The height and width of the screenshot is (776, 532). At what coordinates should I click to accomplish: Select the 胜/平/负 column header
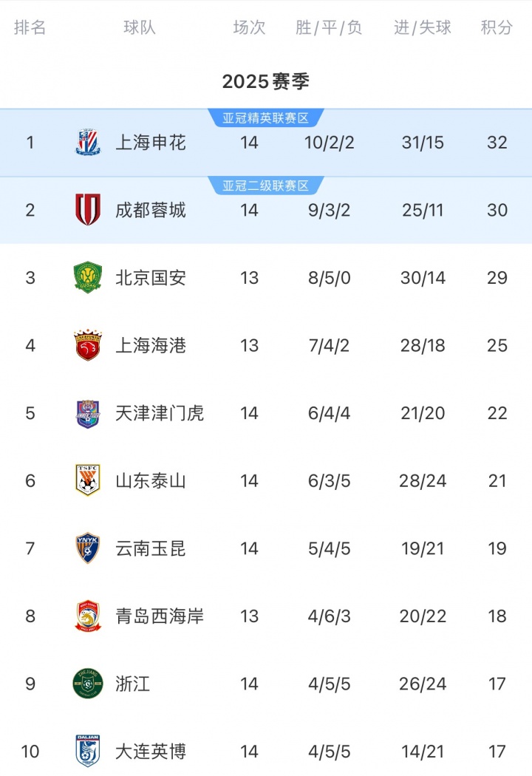329,28
